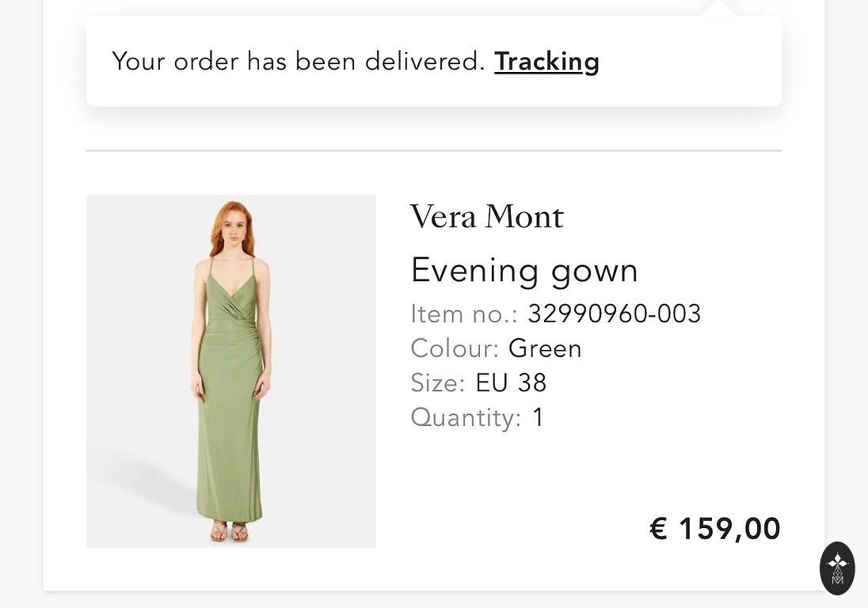Open the floating chat assistant icon
The width and height of the screenshot is (868, 608).
click(x=837, y=568)
